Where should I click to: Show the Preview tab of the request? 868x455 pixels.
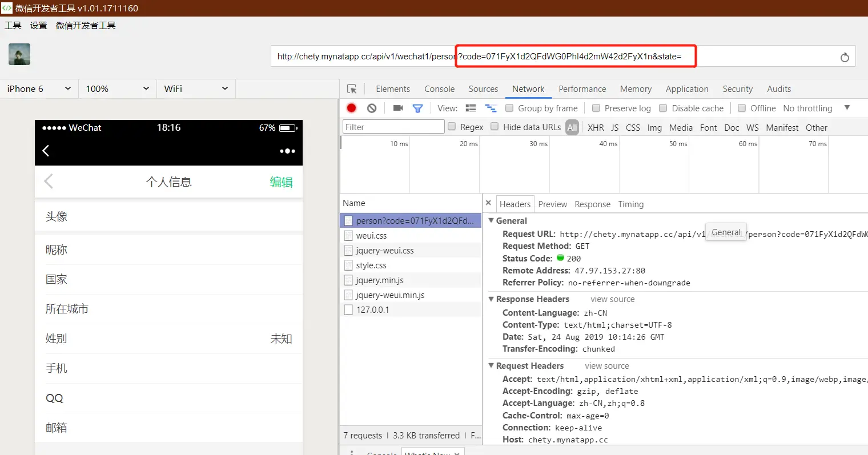553,204
